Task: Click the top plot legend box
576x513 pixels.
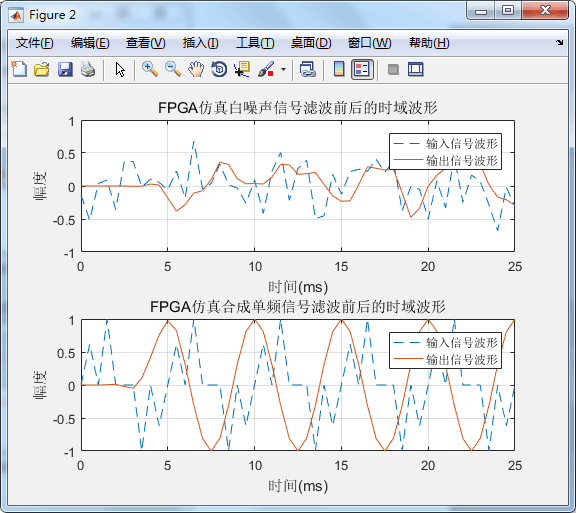Action: tap(445, 151)
